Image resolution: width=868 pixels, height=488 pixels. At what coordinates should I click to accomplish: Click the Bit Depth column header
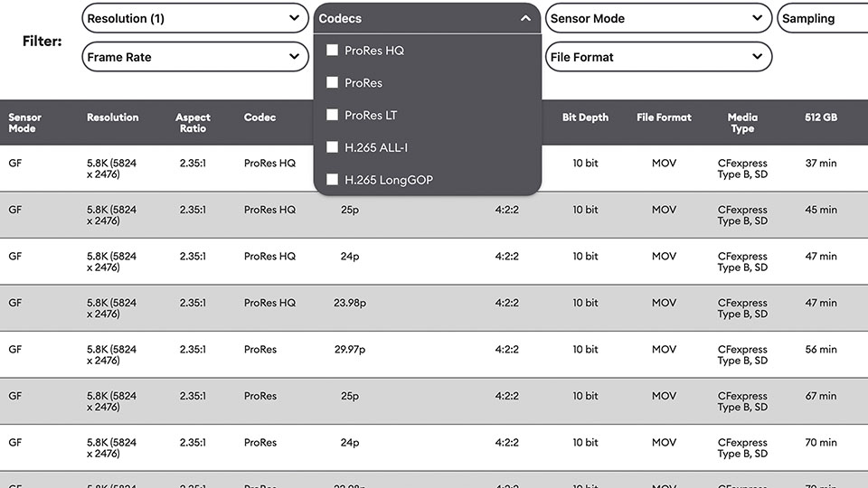coord(585,117)
